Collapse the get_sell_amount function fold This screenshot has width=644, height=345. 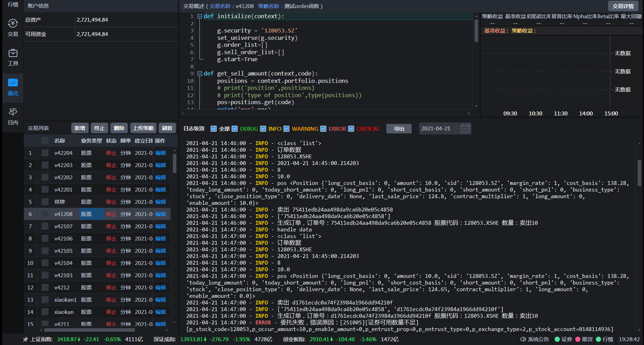click(199, 74)
